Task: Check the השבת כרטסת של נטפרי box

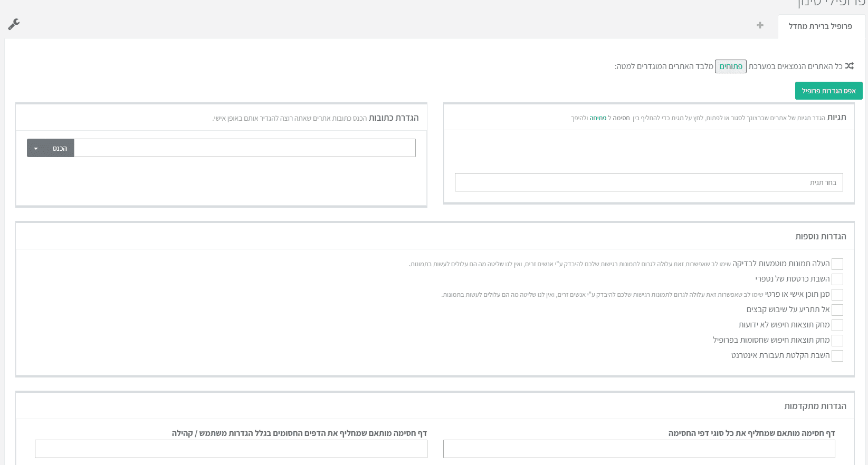Action: point(837,279)
